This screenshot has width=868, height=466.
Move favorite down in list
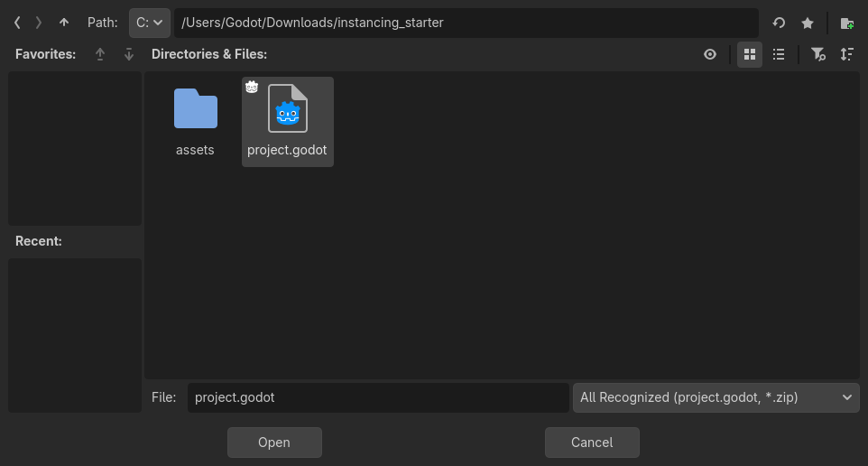click(x=128, y=54)
